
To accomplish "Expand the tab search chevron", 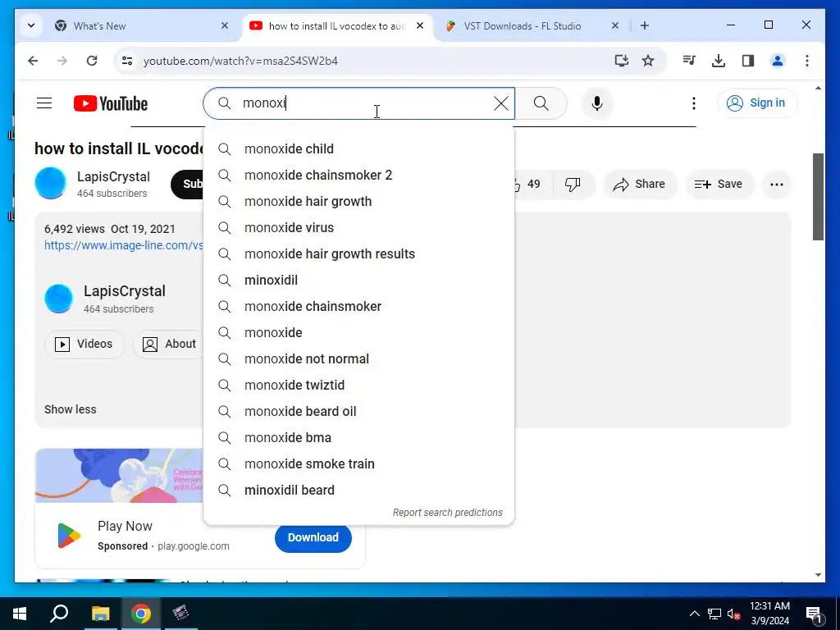I will coord(31,25).
